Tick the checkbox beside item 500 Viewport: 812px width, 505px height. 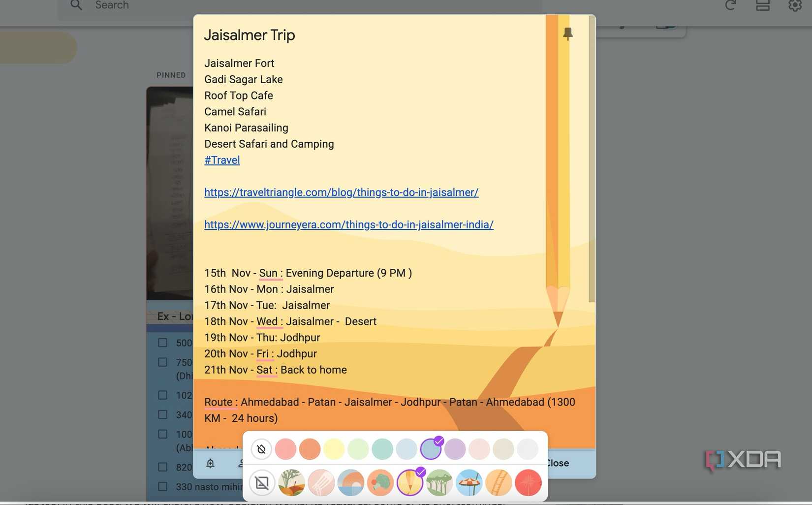[162, 343]
